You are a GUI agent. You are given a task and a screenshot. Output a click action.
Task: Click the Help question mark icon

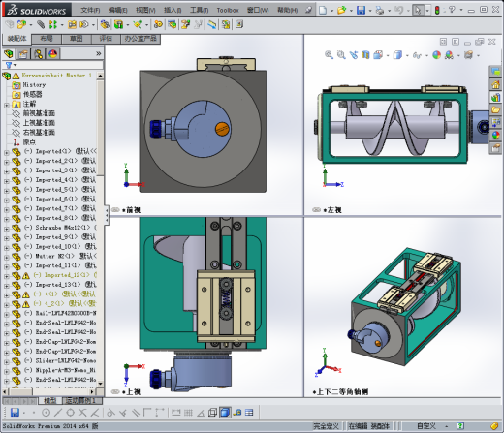click(x=452, y=10)
